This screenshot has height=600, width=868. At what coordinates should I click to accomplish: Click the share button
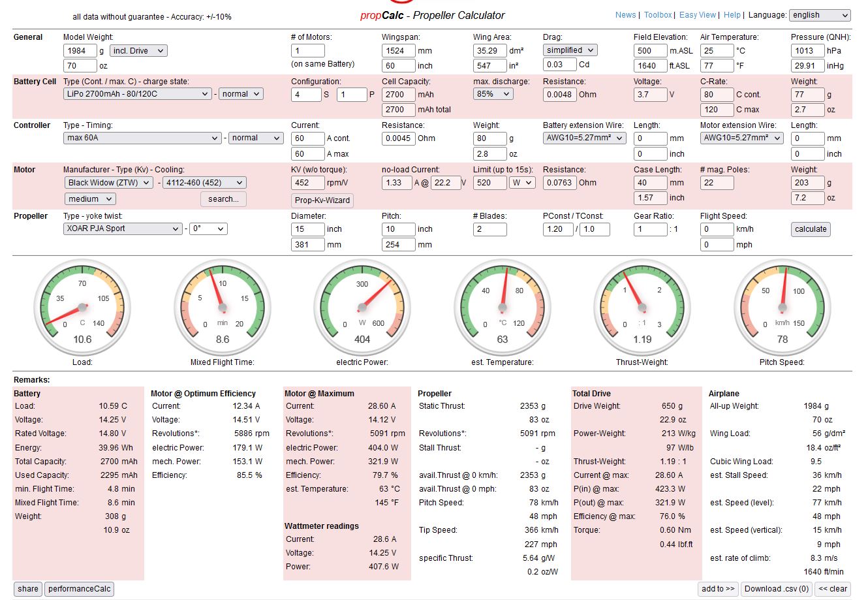click(28, 589)
